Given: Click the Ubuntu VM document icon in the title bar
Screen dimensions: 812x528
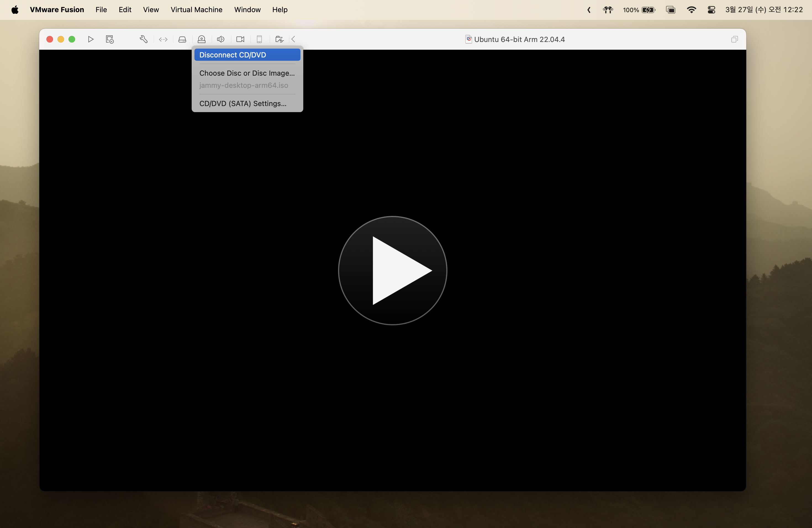Looking at the screenshot, I should coord(468,39).
